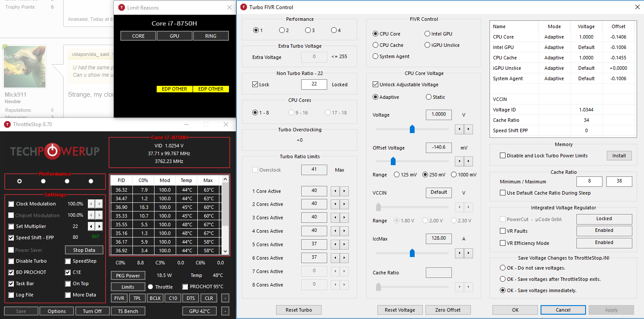
Task: Select Static voltage mode
Action: tap(429, 97)
